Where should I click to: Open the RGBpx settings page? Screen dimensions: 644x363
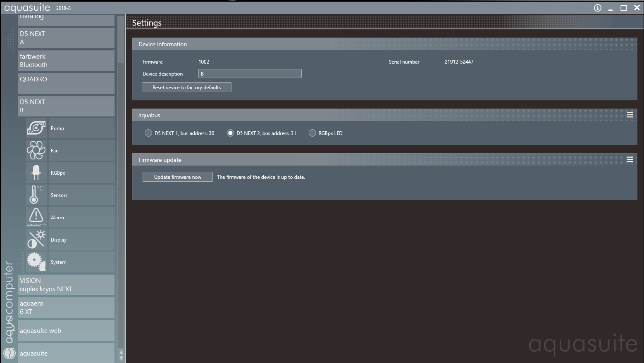tap(81, 173)
